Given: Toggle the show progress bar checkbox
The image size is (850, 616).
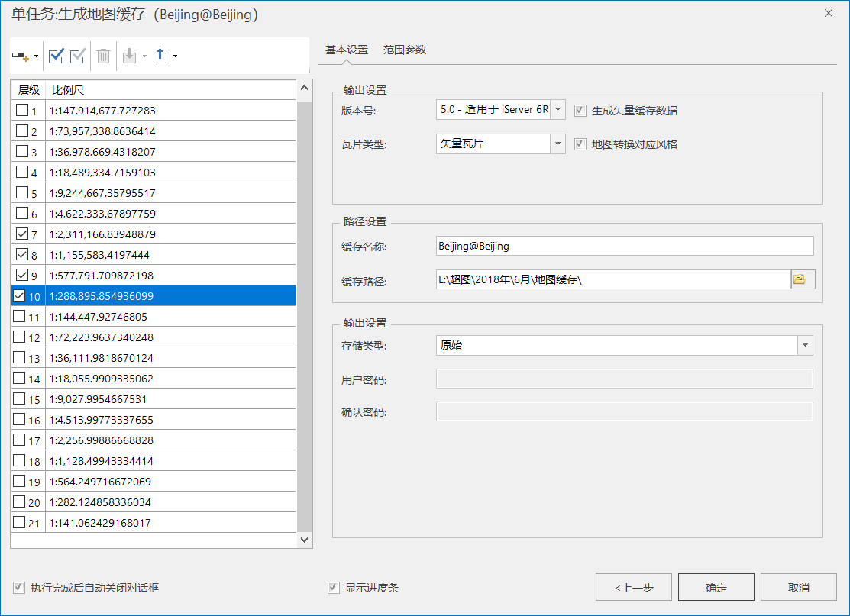Looking at the screenshot, I should tap(333, 588).
